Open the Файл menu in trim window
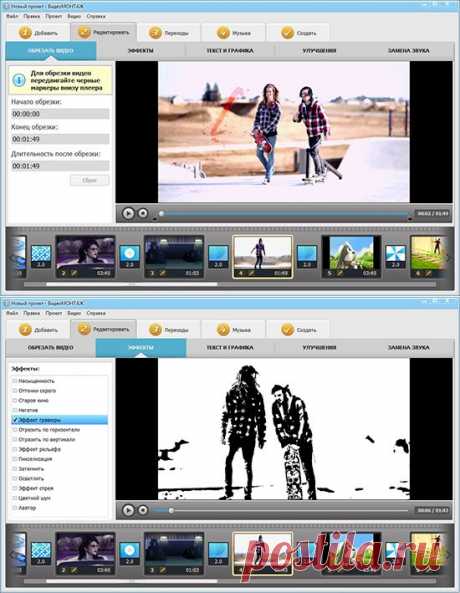Screen dimensions: 460x593 tap(12, 16)
